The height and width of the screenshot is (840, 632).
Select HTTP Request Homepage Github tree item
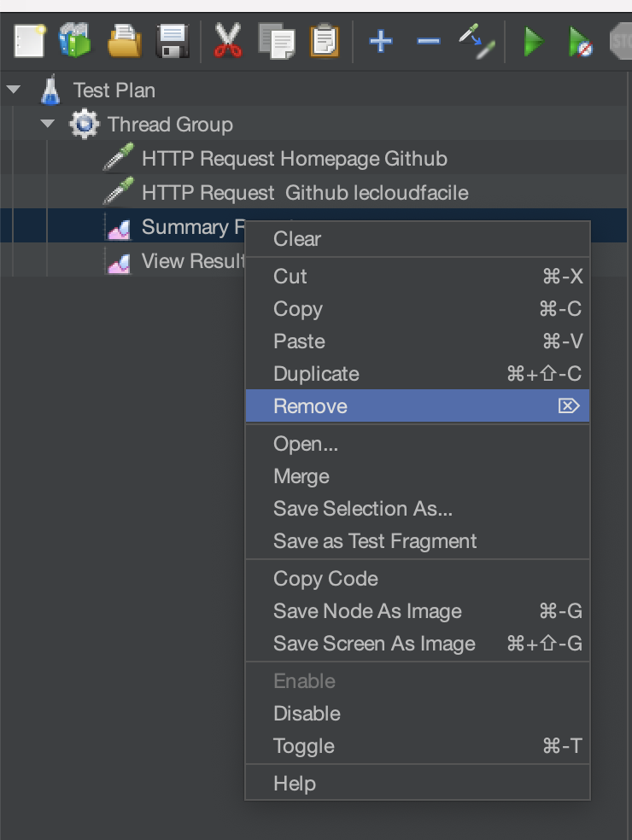pyautogui.click(x=294, y=159)
